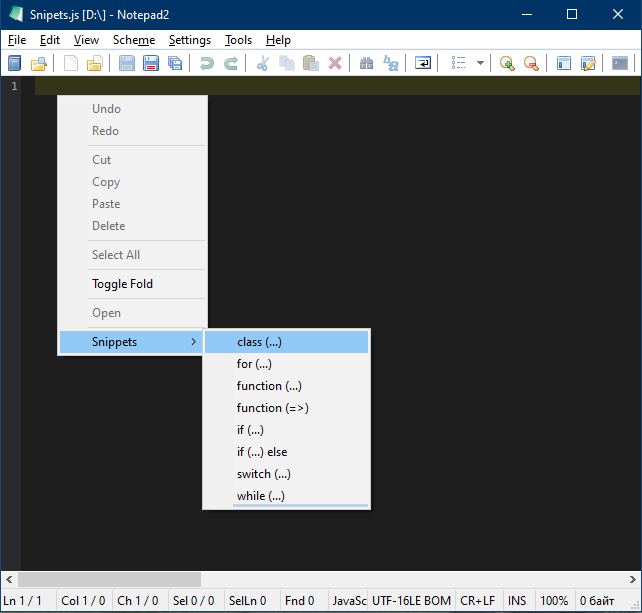Click the CR+LF line ending status
This screenshot has height=613, width=642.
477,601
